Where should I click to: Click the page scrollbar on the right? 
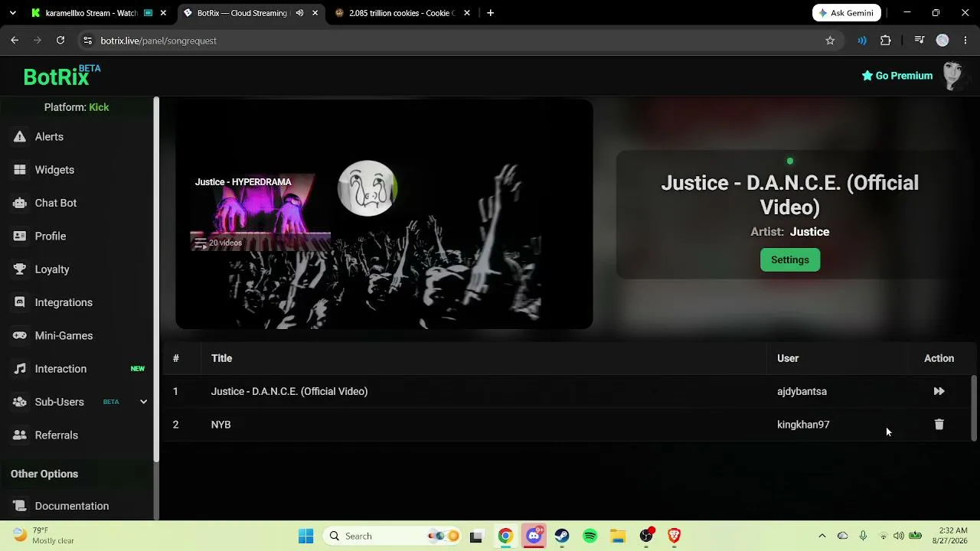coord(974,408)
